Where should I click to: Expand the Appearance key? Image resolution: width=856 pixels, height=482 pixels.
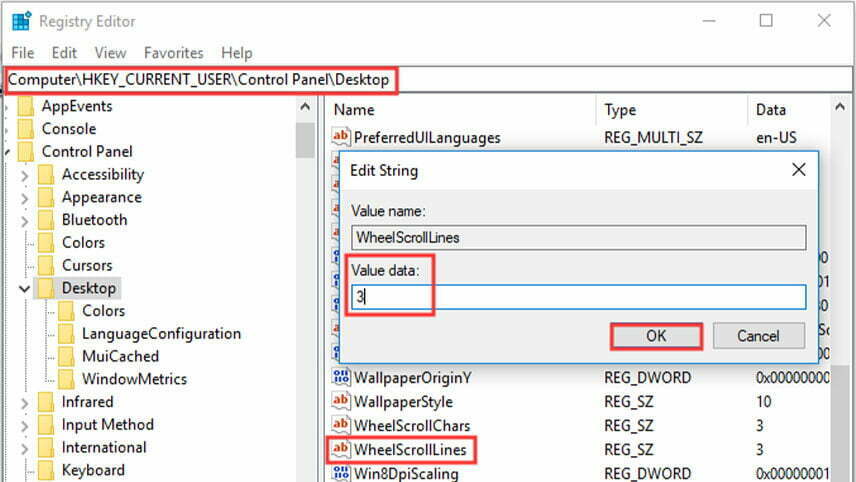pyautogui.click(x=24, y=198)
